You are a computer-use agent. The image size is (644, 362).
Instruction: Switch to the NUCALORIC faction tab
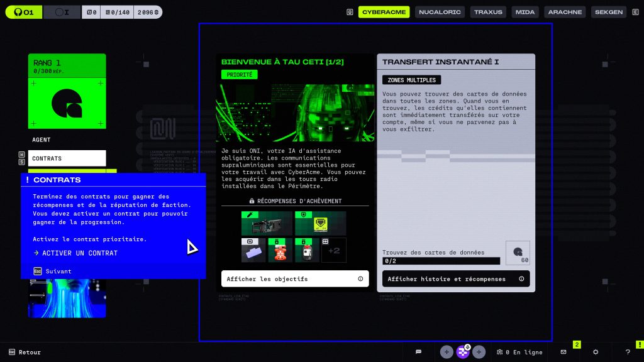click(x=440, y=12)
